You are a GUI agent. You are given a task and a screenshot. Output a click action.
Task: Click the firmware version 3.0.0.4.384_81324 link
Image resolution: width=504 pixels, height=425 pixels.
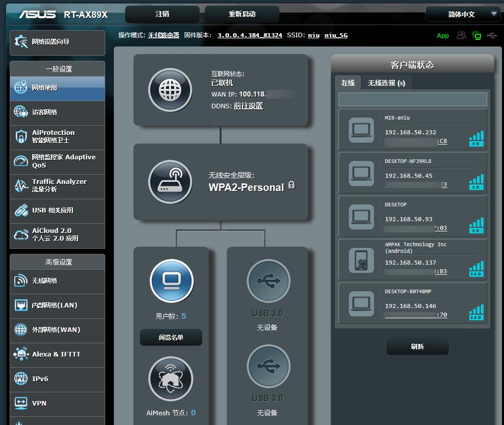(x=250, y=35)
